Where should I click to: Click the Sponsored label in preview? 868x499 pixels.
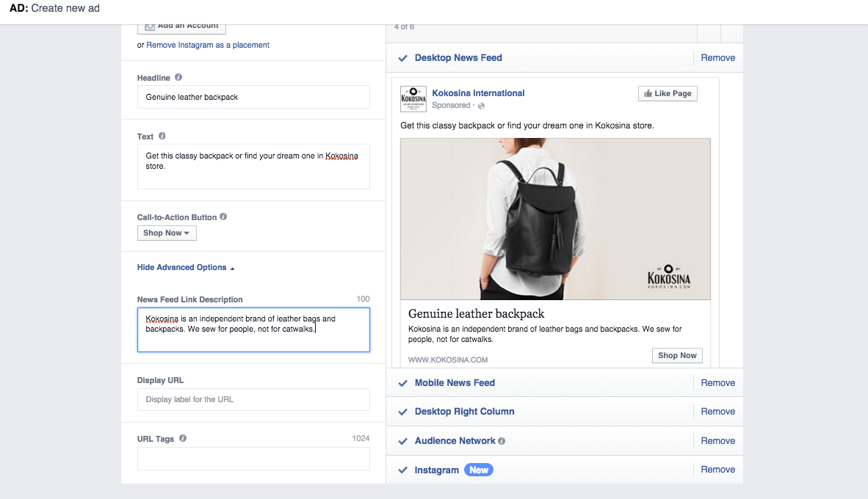(451, 105)
